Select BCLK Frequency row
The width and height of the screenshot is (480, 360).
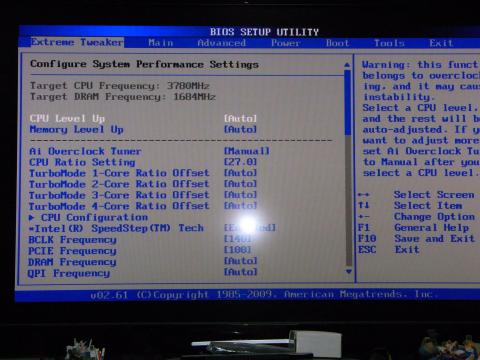[x=72, y=240]
